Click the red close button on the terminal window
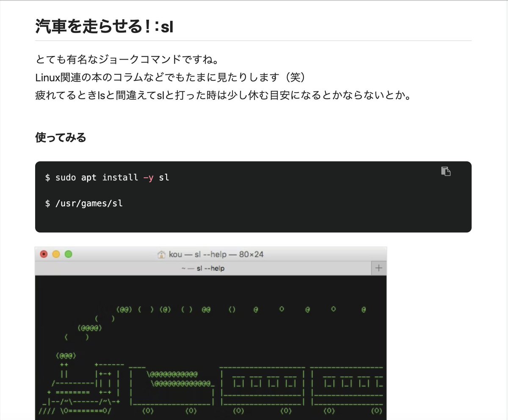508x420 pixels. (44, 253)
